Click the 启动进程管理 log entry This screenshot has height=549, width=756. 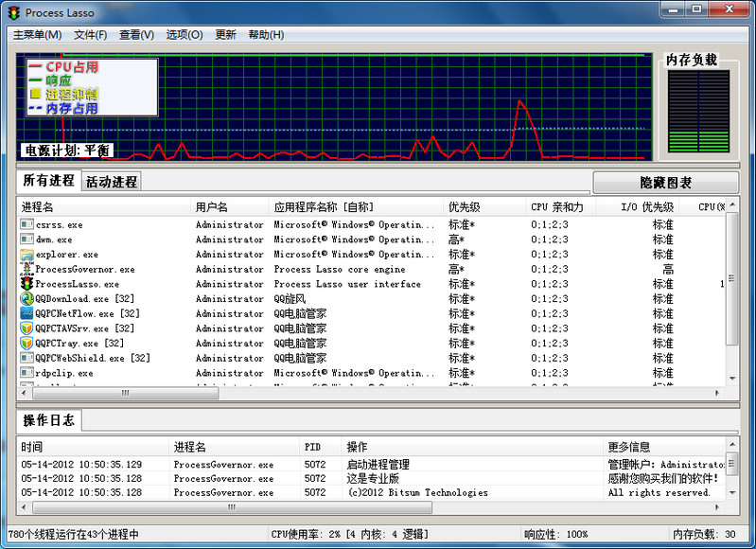pos(378,464)
